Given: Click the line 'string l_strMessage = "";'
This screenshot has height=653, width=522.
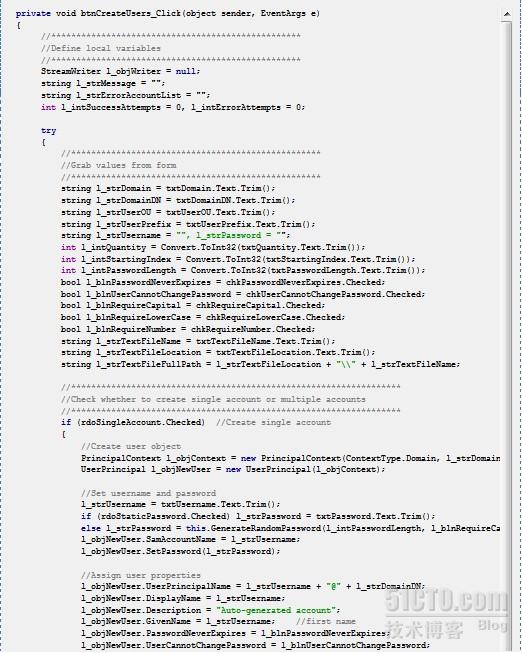Looking at the screenshot, I should tap(103, 83).
